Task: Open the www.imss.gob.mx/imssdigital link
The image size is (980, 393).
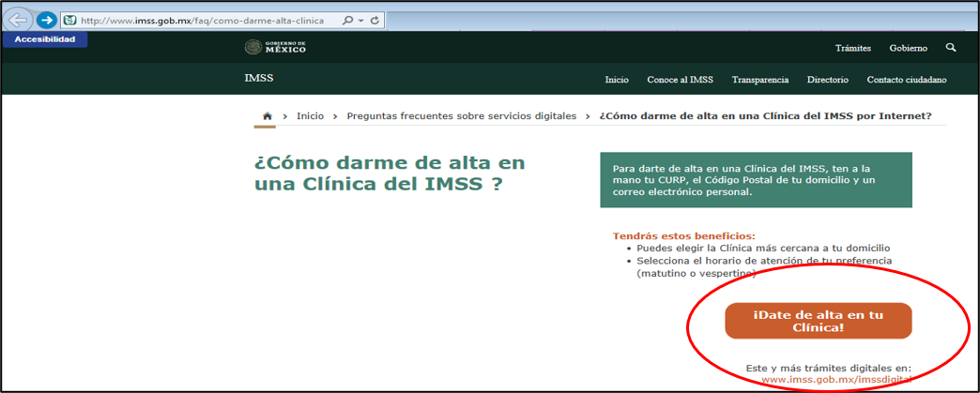Action: [837, 379]
